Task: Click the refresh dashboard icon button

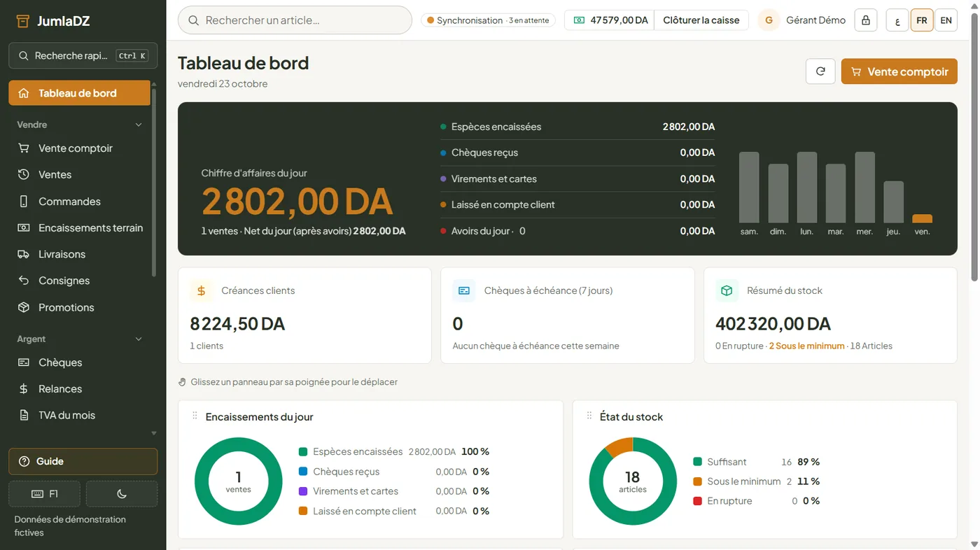Action: click(820, 71)
